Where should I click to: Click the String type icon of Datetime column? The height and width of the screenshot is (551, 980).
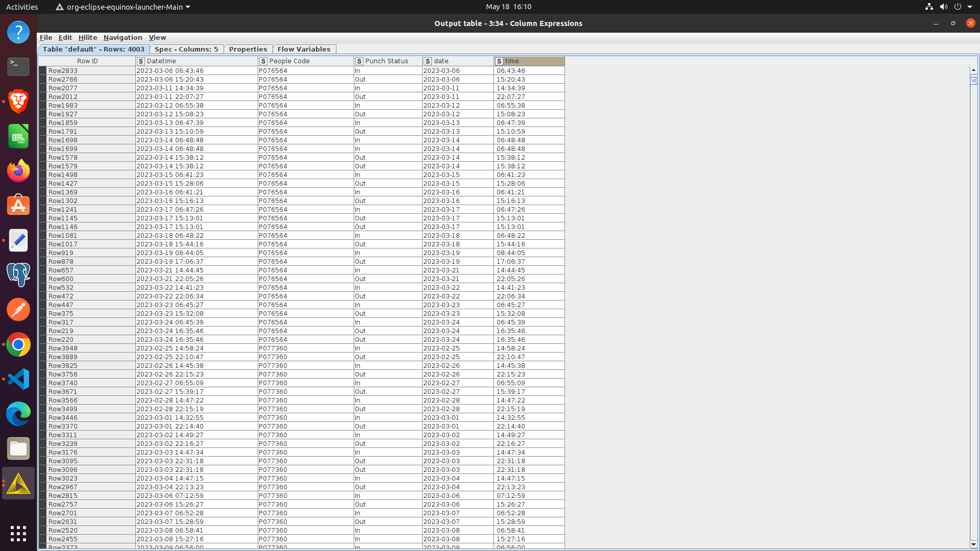(x=140, y=61)
